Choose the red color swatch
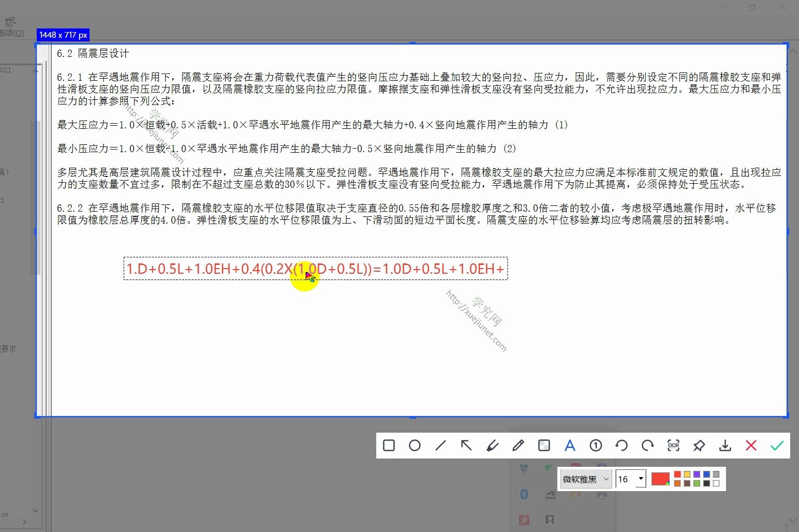The width and height of the screenshot is (799, 532). [677, 475]
